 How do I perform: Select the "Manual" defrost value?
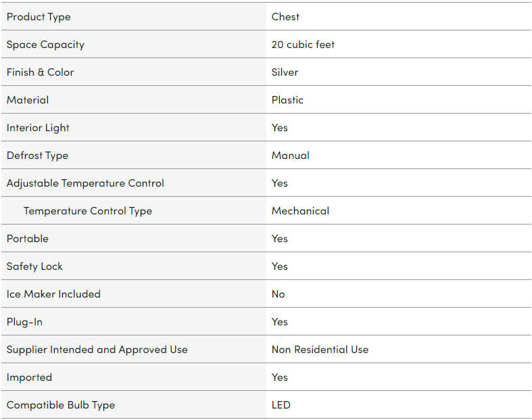click(x=291, y=156)
